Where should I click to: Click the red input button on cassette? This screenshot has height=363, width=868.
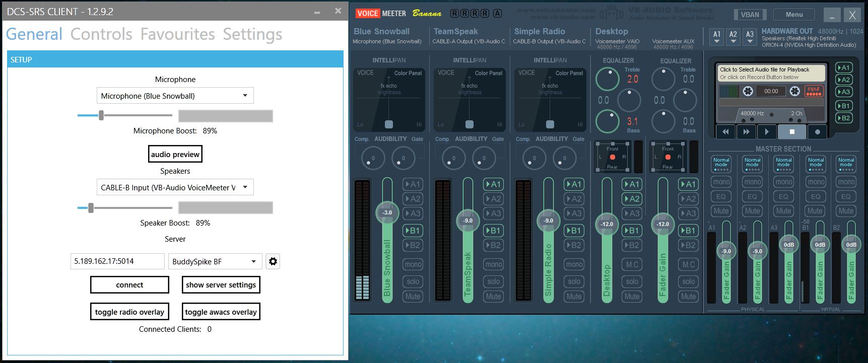[814, 91]
